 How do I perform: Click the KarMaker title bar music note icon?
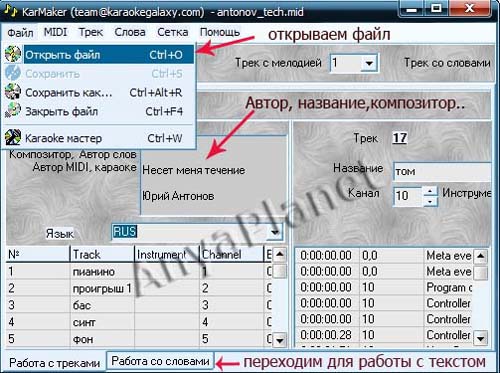pyautogui.click(x=10, y=11)
